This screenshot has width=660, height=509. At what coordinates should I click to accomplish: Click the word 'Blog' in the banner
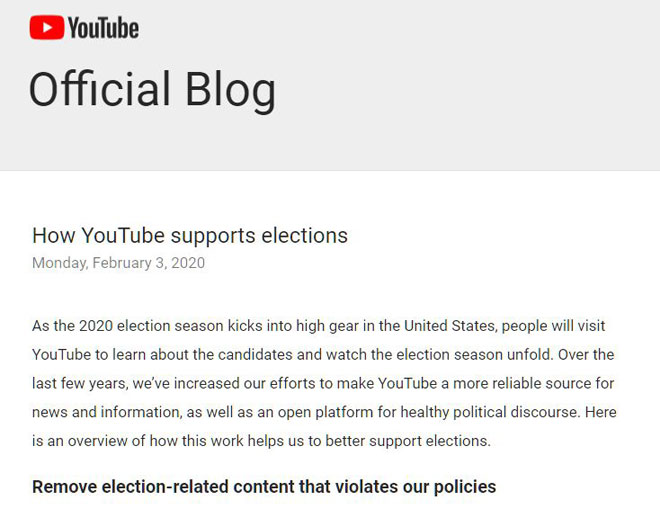click(231, 91)
